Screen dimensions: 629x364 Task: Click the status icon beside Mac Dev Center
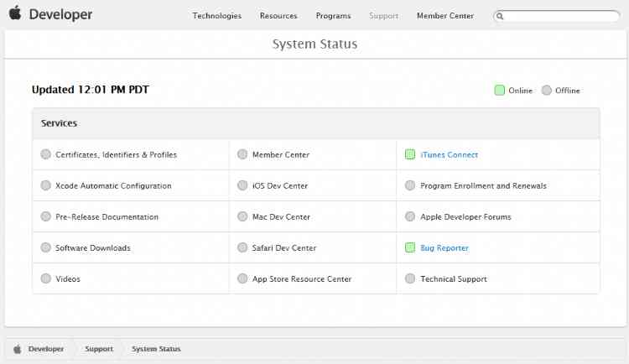pyautogui.click(x=242, y=216)
